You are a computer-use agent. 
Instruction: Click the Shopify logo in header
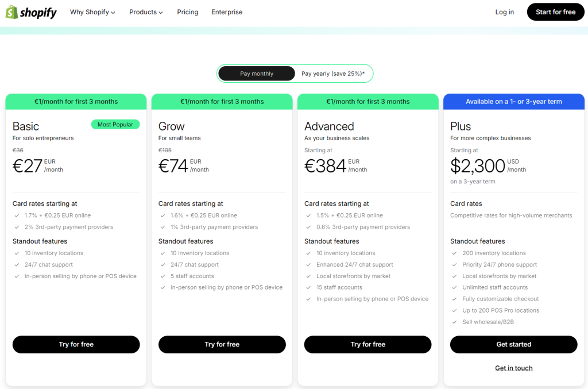32,12
